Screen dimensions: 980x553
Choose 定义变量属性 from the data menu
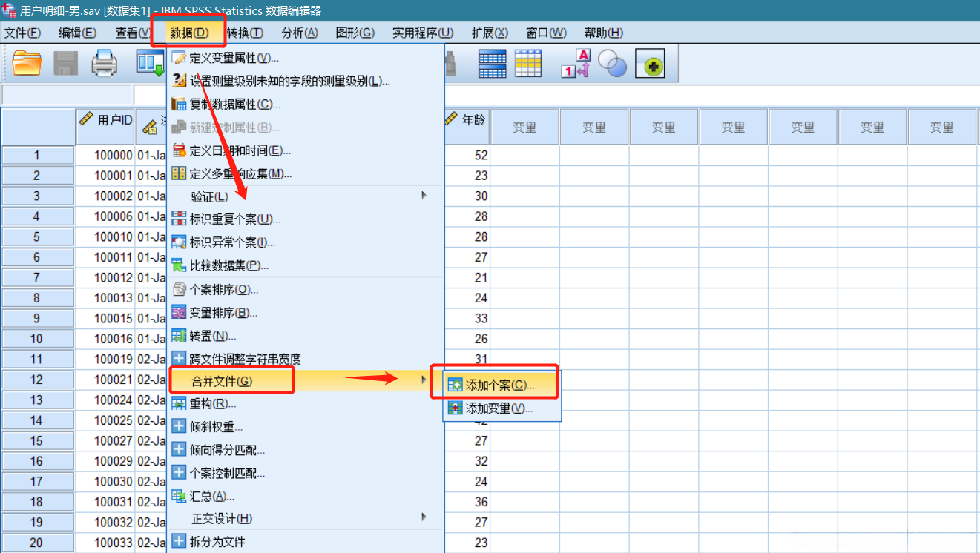tap(306, 58)
